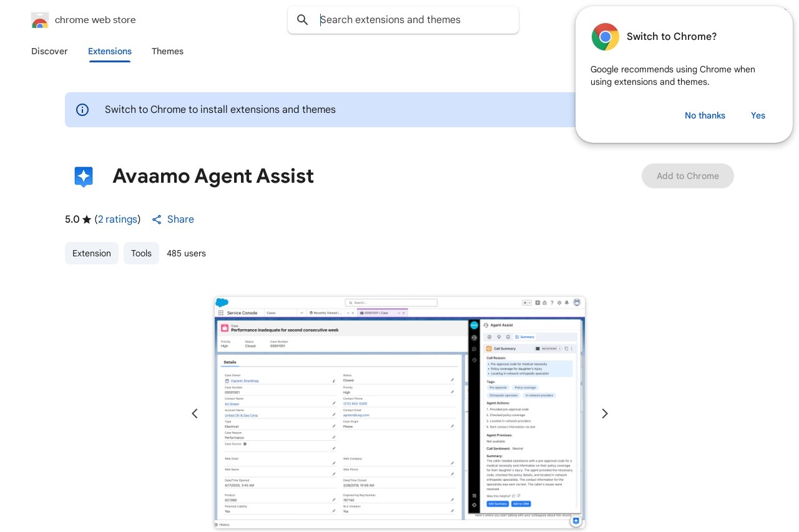
Task: Click the 485 users text
Action: [x=186, y=253]
